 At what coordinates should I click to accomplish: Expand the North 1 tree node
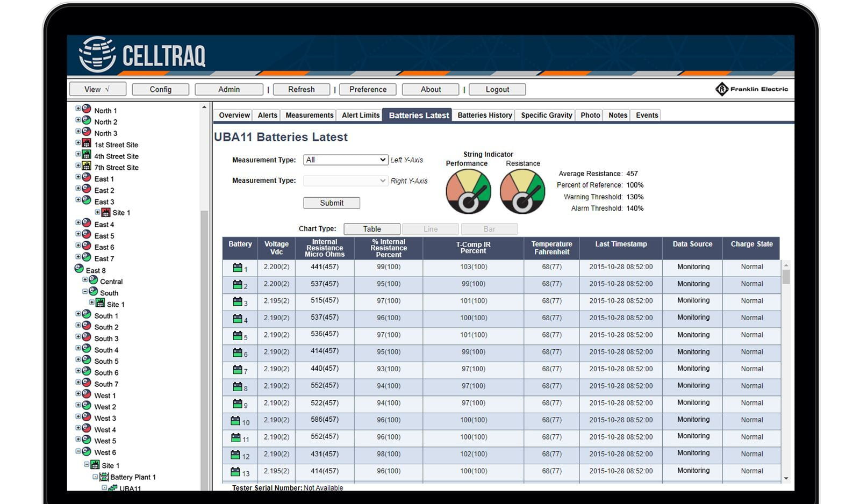(x=78, y=109)
